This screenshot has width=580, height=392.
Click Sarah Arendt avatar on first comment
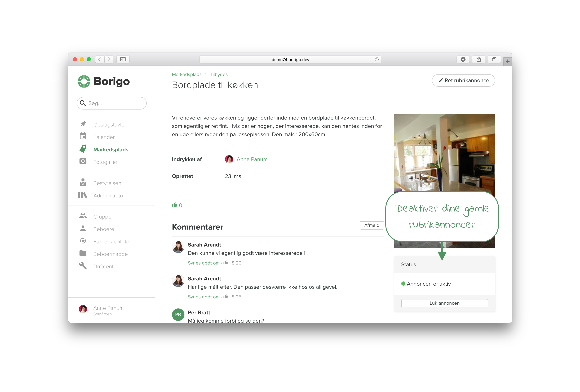pyautogui.click(x=178, y=247)
